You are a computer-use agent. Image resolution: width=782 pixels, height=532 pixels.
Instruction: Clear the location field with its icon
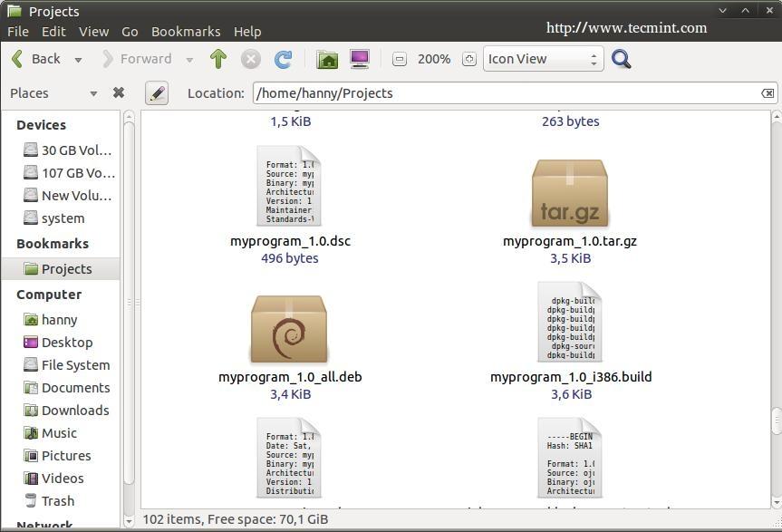[x=768, y=92]
